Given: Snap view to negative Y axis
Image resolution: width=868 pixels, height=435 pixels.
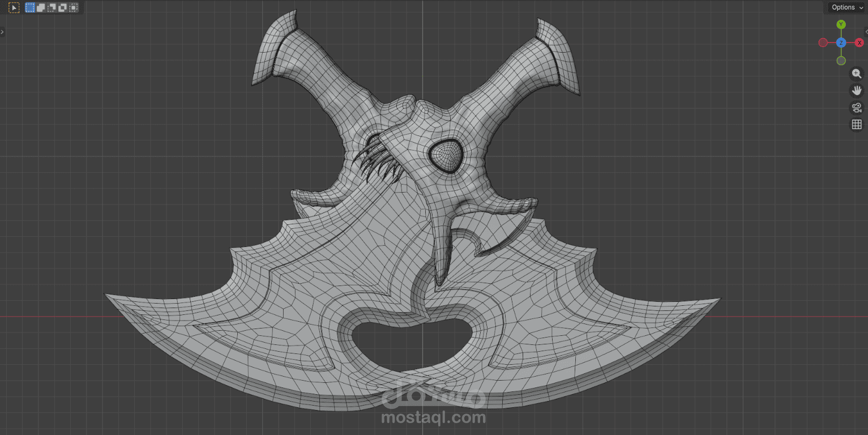Looking at the screenshot, I should click(841, 61).
